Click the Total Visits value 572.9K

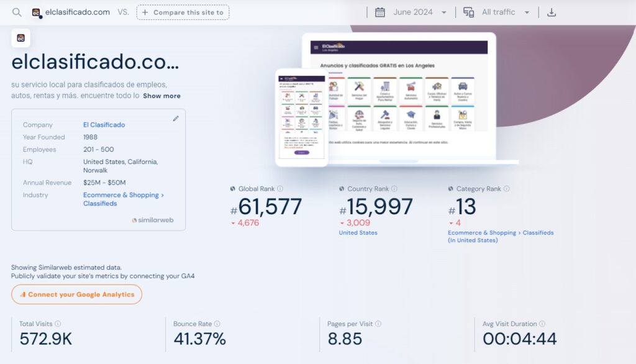[x=46, y=339]
